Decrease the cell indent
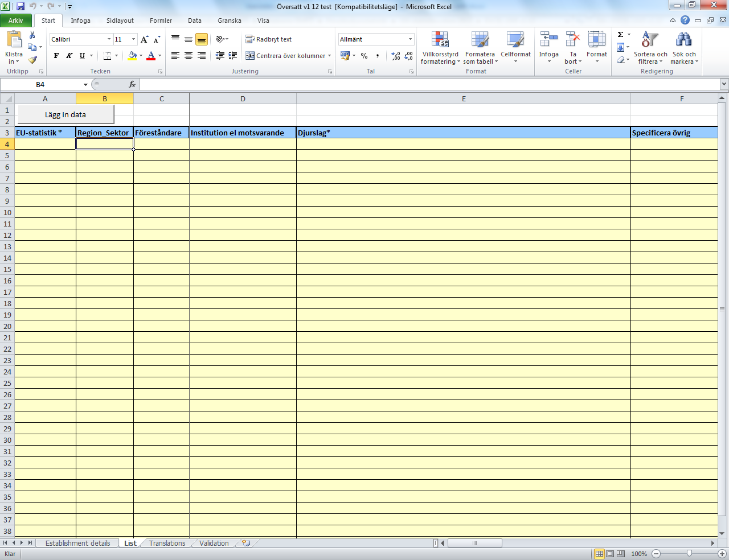 220,56
